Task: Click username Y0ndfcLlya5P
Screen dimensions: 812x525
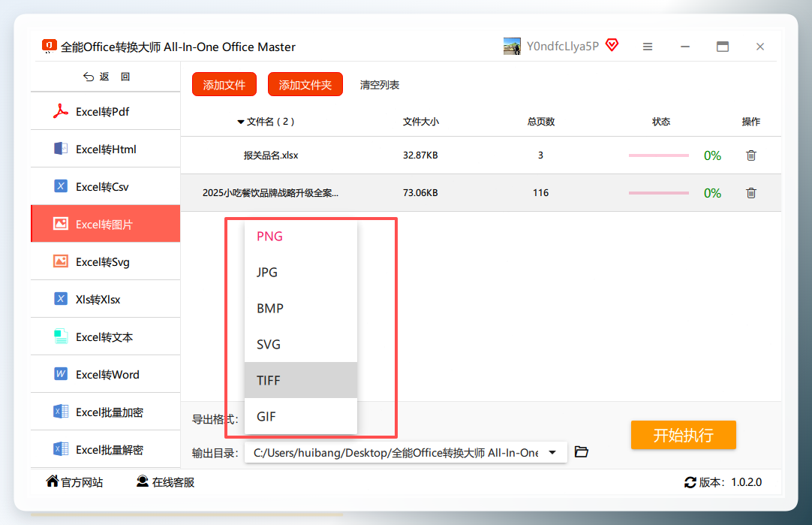Action: 563,46
